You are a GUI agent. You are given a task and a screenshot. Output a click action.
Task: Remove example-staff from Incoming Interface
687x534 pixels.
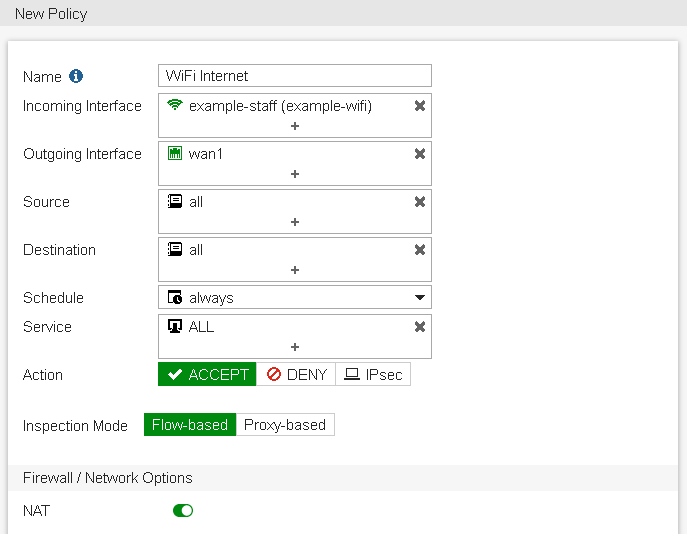click(420, 106)
